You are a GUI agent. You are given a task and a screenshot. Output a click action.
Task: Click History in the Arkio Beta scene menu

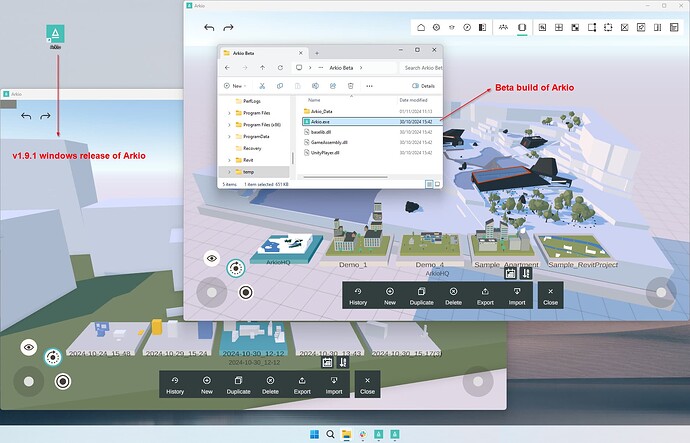(358, 296)
